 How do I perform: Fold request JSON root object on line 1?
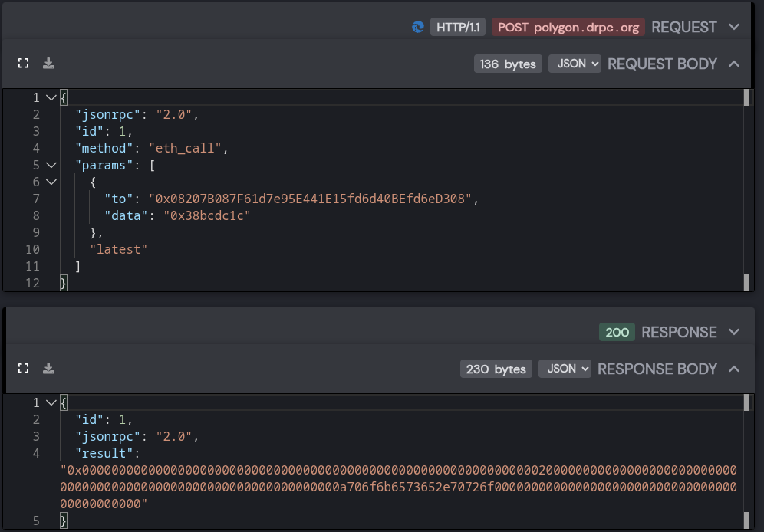[x=51, y=97]
